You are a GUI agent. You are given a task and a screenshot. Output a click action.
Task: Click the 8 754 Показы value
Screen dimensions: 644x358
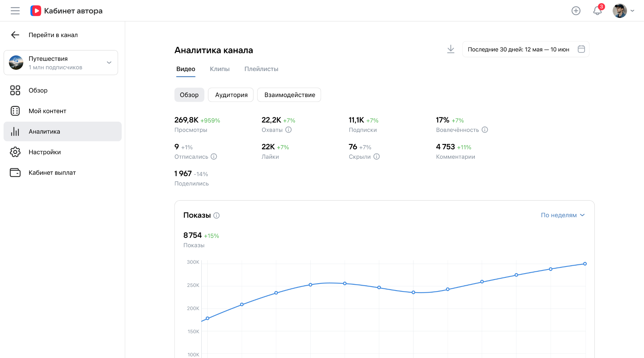click(192, 235)
